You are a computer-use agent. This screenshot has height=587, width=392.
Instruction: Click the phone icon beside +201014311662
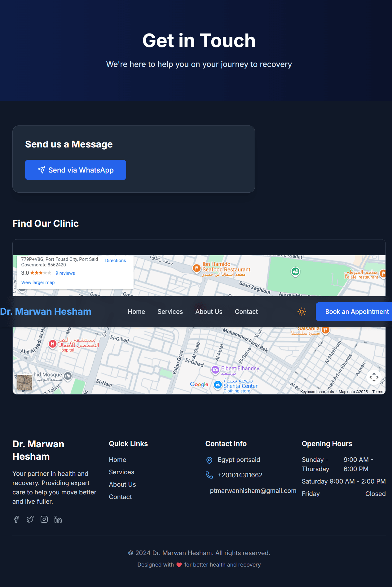(x=209, y=475)
